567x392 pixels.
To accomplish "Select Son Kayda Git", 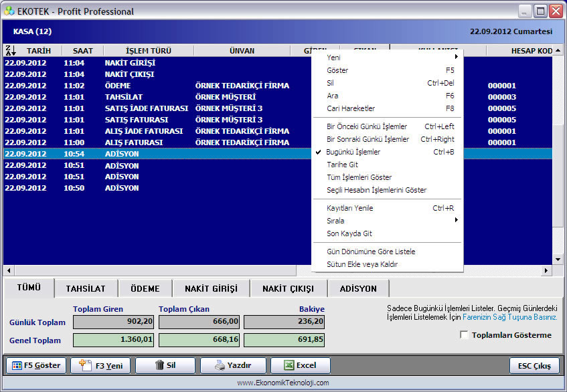I will coord(388,233).
